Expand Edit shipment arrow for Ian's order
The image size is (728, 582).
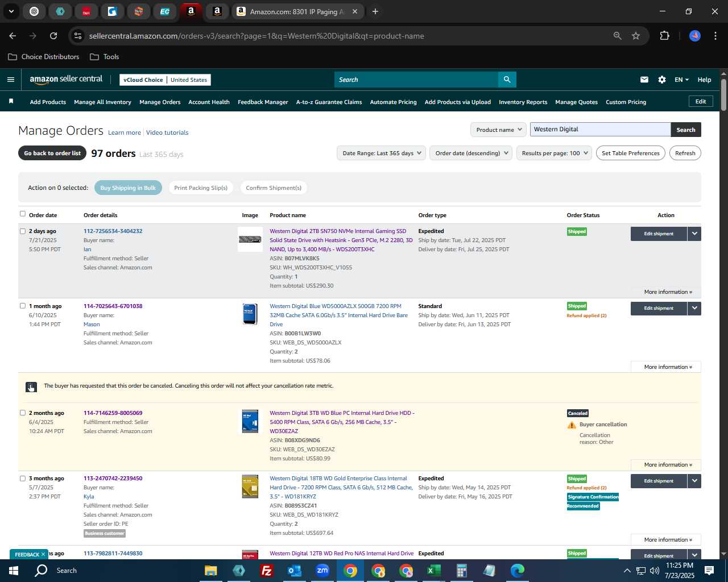[x=694, y=234]
